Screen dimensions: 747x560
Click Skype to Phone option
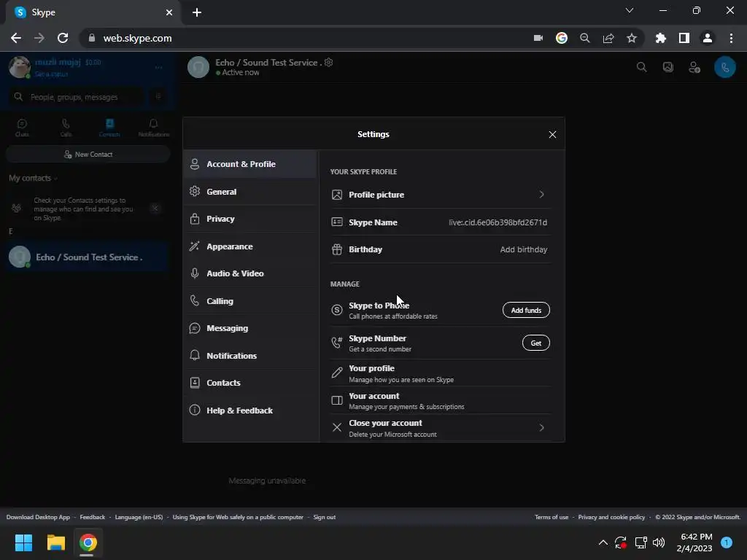440,310
